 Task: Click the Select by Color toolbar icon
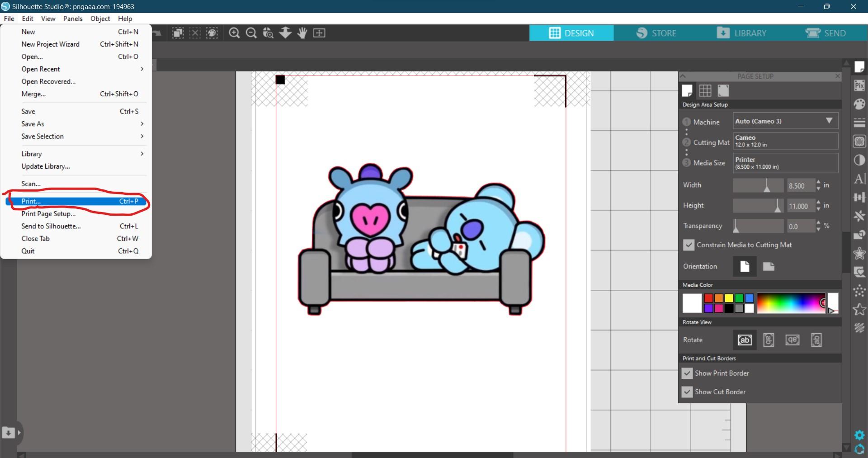click(x=212, y=33)
